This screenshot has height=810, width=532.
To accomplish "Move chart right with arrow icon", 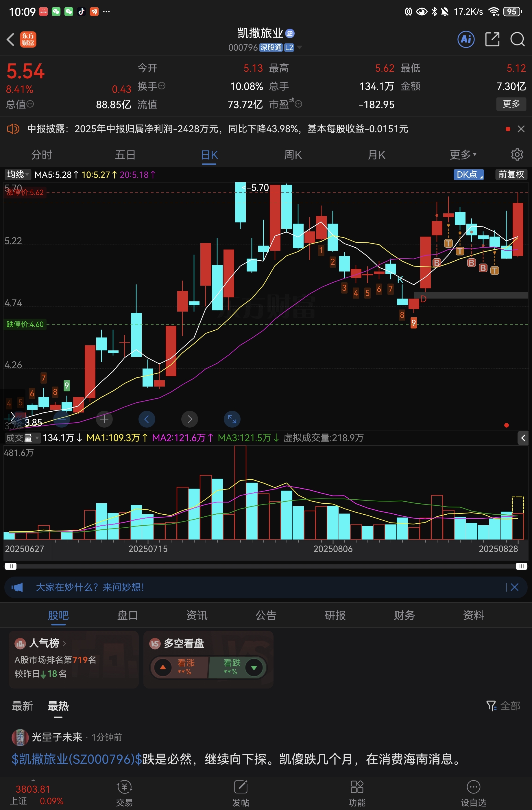I will tap(190, 419).
